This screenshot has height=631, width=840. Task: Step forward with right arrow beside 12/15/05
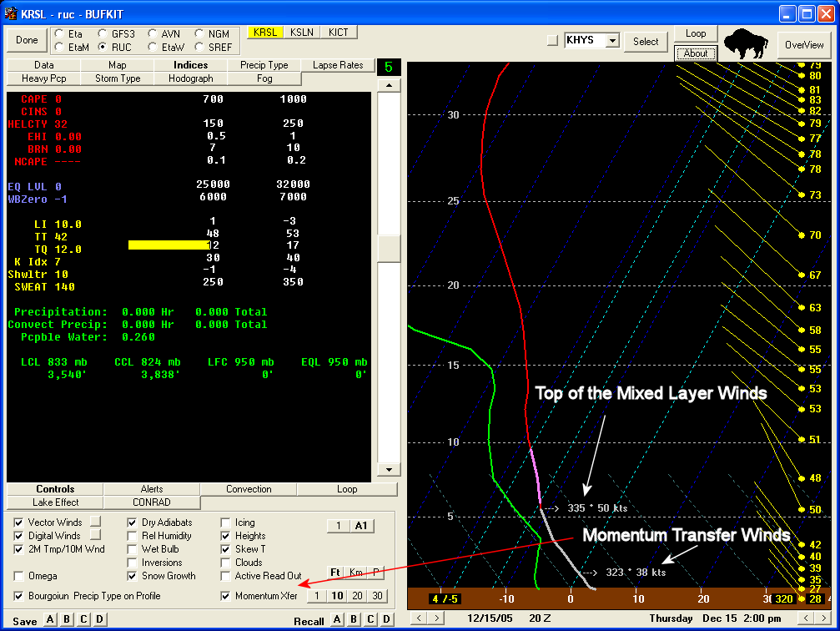point(437,618)
